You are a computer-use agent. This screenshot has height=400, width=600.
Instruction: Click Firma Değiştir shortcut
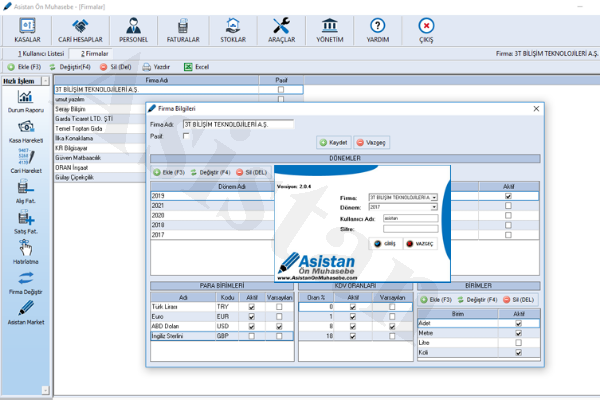coord(26,283)
